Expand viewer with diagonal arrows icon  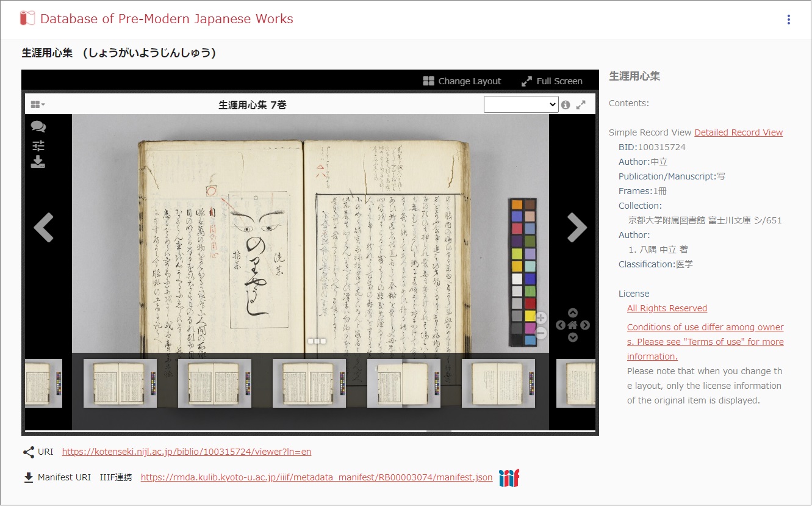581,105
